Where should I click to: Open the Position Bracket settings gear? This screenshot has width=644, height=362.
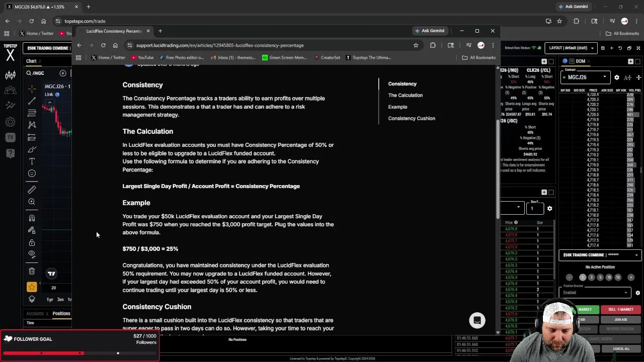pyautogui.click(x=637, y=293)
